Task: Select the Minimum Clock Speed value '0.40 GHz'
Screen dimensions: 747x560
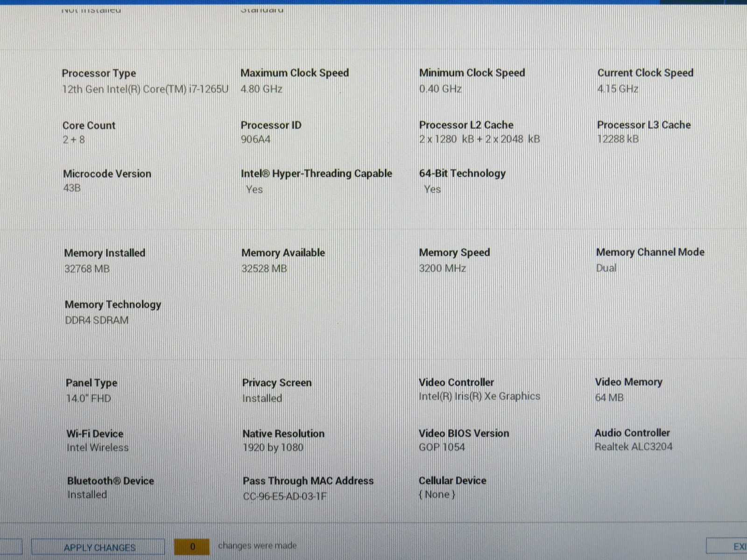Action: coord(440,89)
